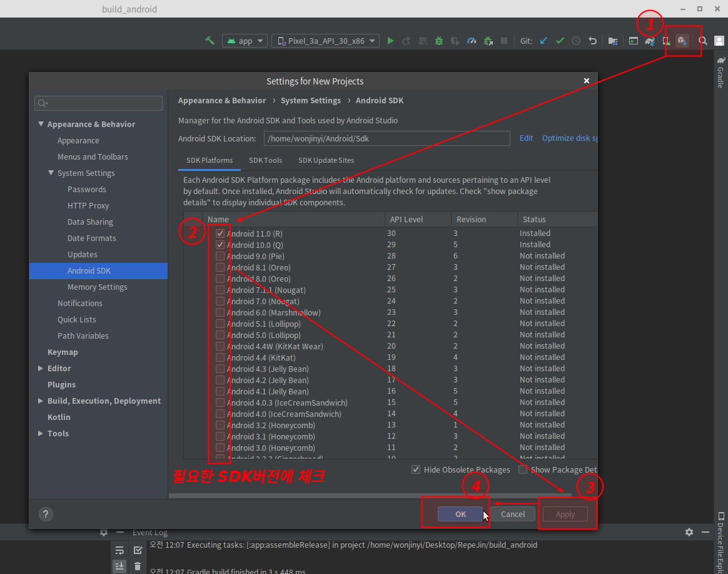Click Git Update Project blue arrow icon
This screenshot has height=574, width=728.
(543, 41)
